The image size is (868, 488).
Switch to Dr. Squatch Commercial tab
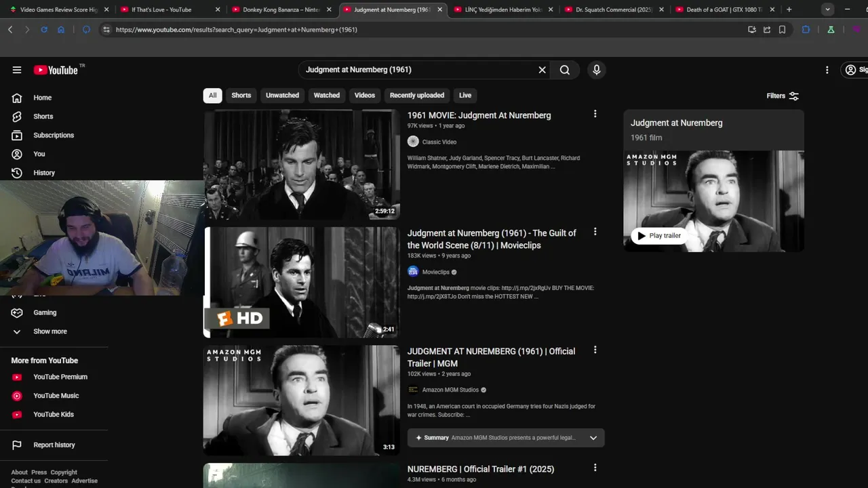coord(615,9)
